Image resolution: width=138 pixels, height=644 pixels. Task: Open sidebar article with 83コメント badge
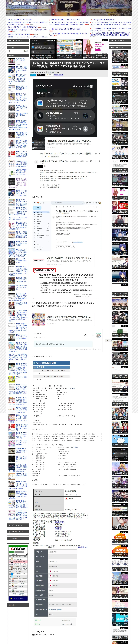click(x=120, y=523)
